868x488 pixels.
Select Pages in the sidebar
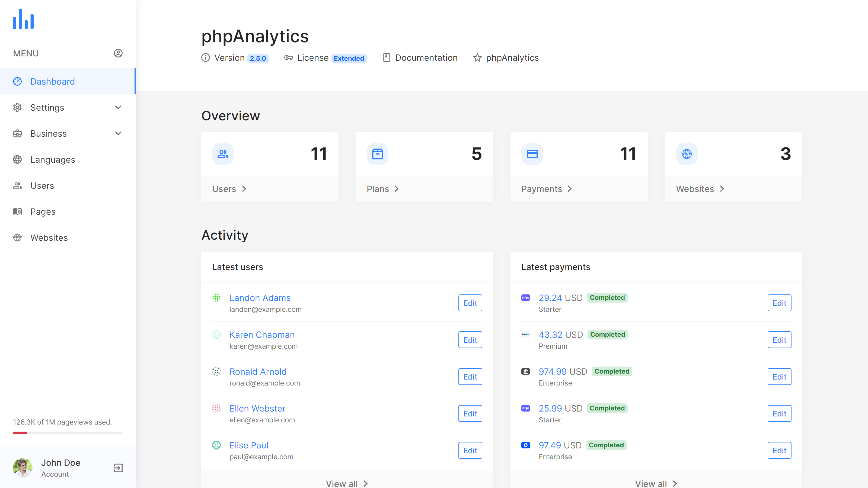click(x=43, y=211)
